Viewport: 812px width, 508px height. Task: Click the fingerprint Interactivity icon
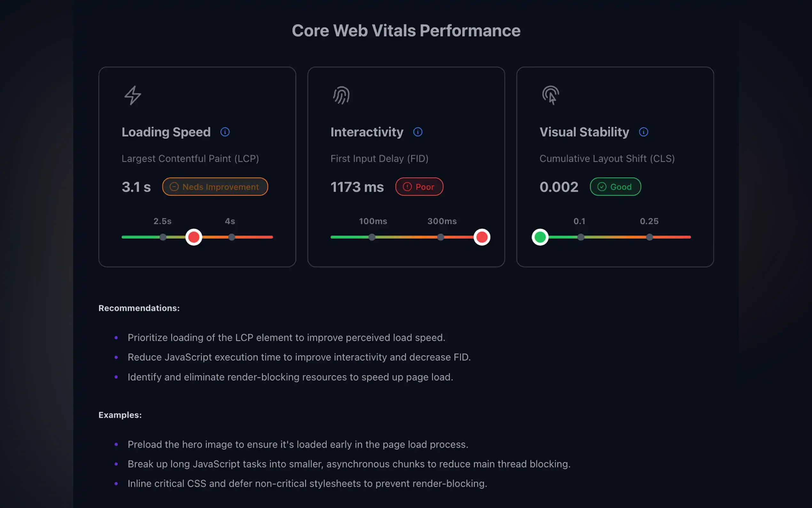click(341, 95)
